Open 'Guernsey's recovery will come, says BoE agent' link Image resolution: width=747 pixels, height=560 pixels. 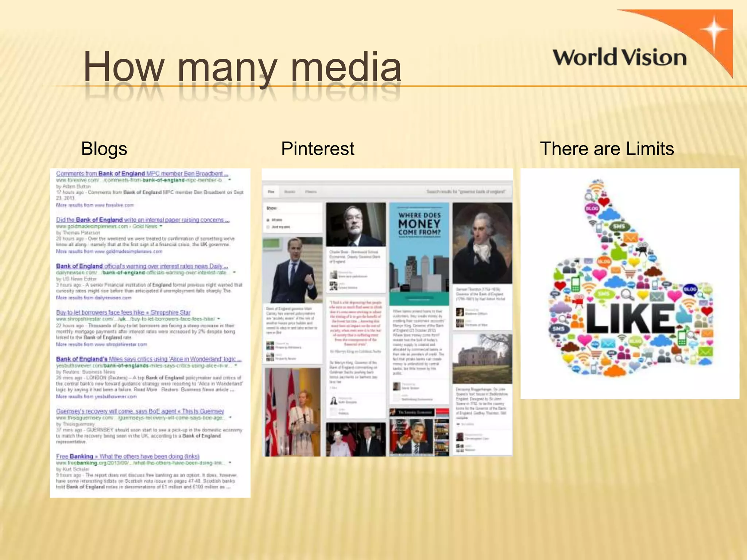tap(140, 411)
